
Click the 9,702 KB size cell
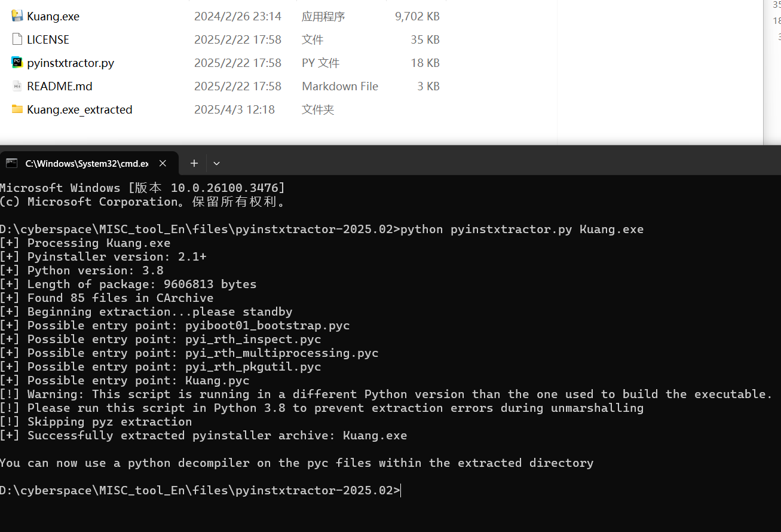coord(417,16)
